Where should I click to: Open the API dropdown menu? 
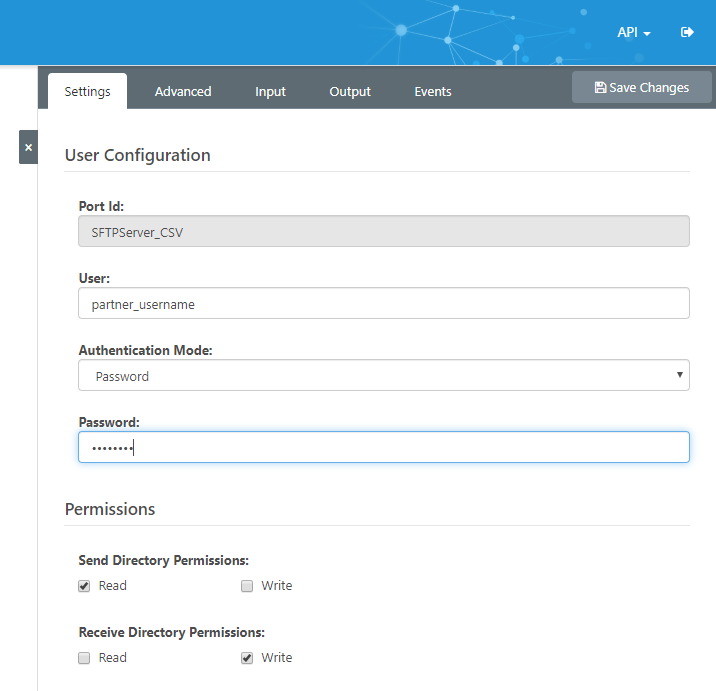633,32
